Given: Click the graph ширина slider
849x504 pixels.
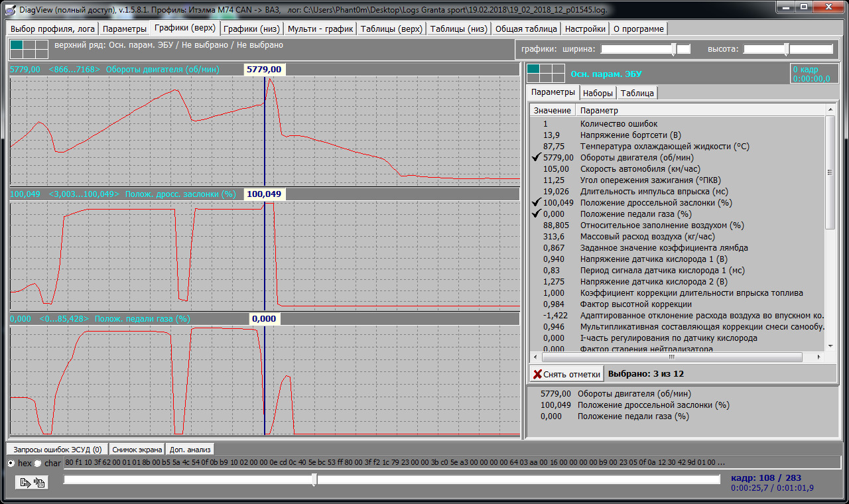Looking at the screenshot, I should point(645,49).
